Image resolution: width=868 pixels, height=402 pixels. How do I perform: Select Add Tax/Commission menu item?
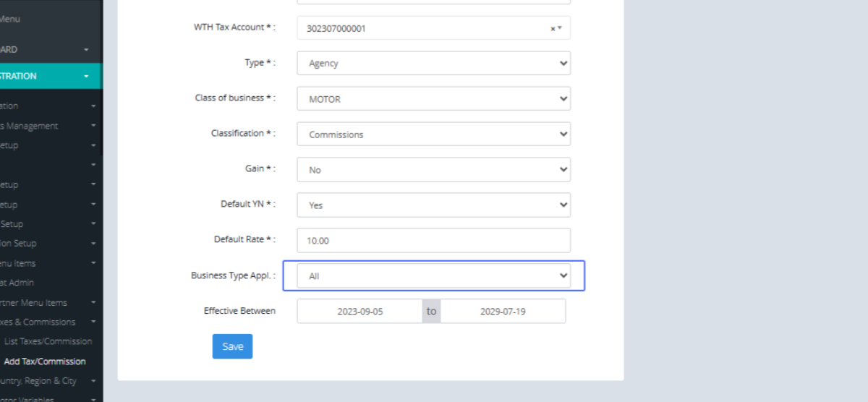[45, 362]
